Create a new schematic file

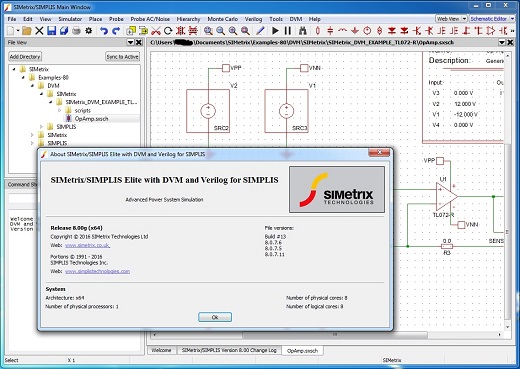click(10, 31)
